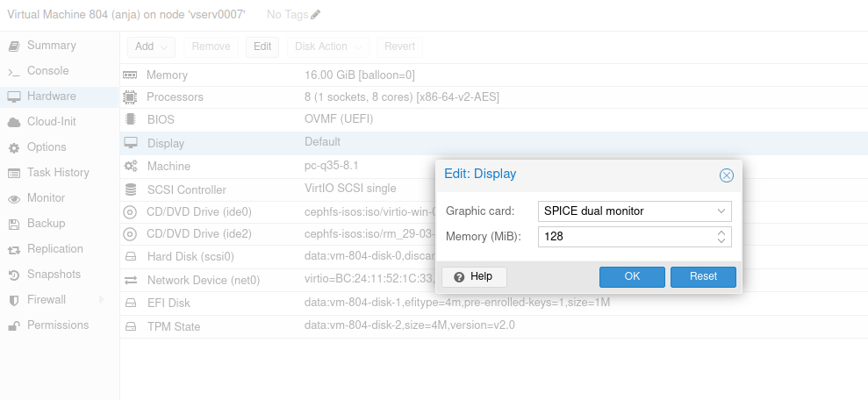Go to the Task History tab
868x400 pixels.
[x=58, y=173]
